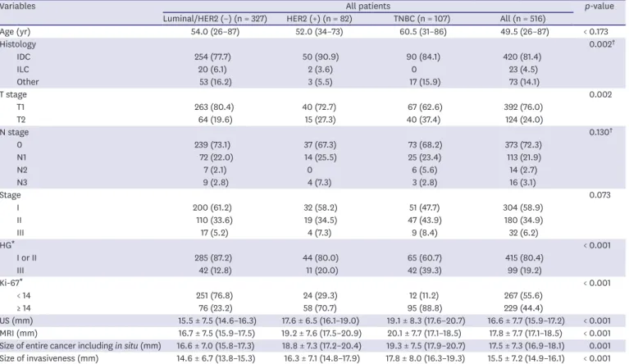Viewport: 629px width, 364px height.
Task: Select the 'All patients' header text
Action: [368, 6]
